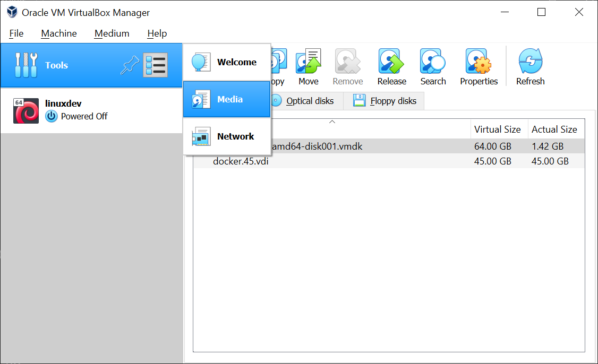This screenshot has width=598, height=364.
Task: Refresh the media list
Action: click(x=530, y=67)
